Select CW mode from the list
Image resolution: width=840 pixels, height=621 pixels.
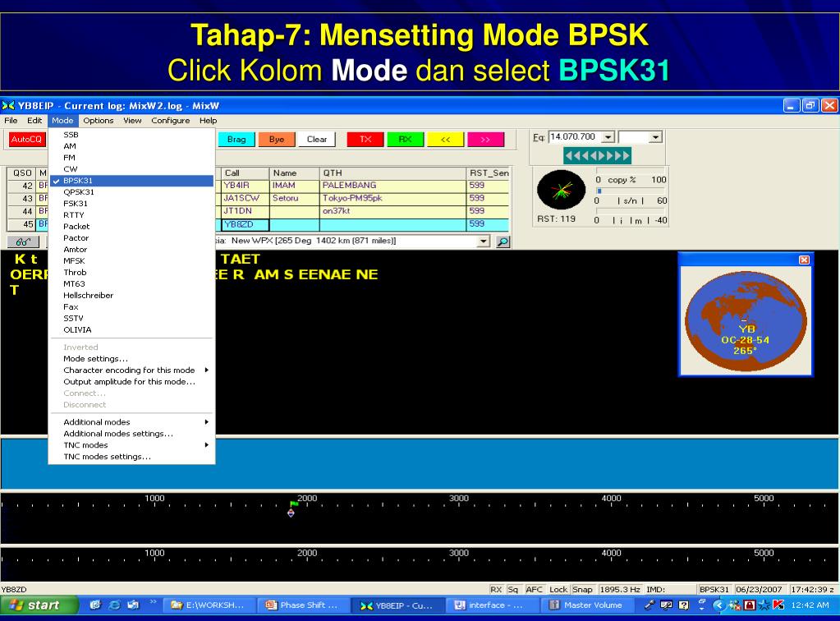click(131, 168)
